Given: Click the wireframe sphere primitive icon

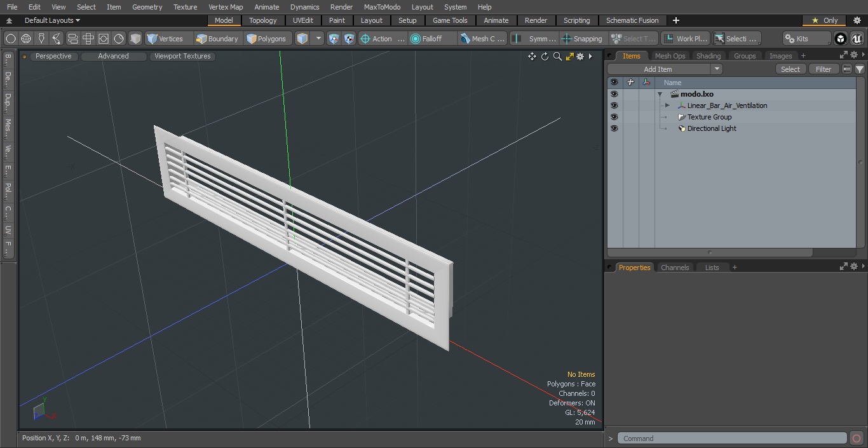Looking at the screenshot, I should [x=26, y=39].
